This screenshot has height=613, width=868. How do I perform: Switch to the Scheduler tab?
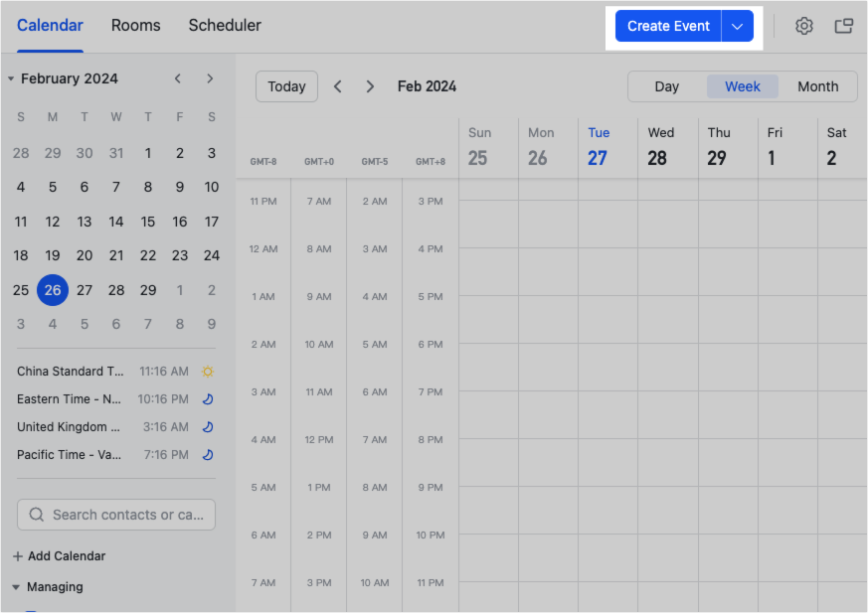pyautogui.click(x=224, y=26)
